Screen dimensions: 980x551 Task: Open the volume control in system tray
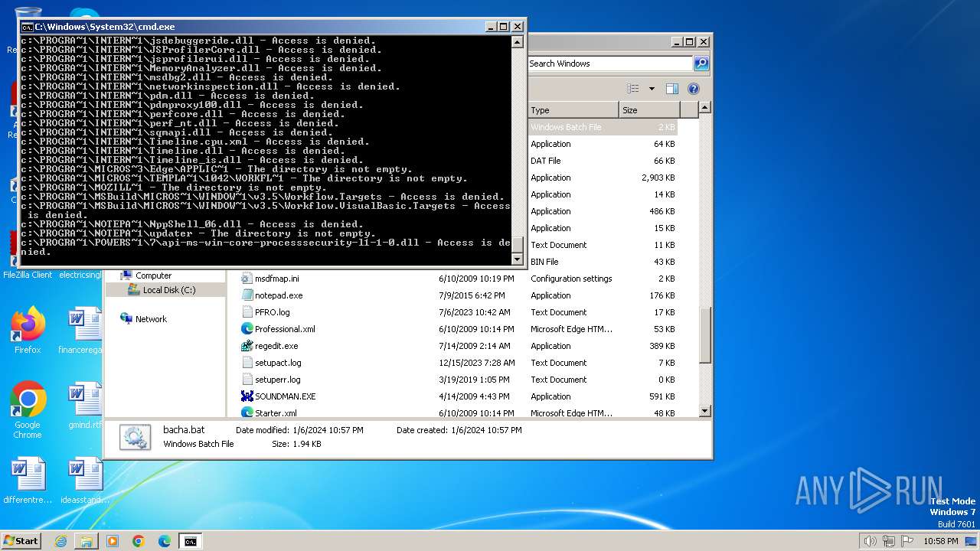point(871,541)
